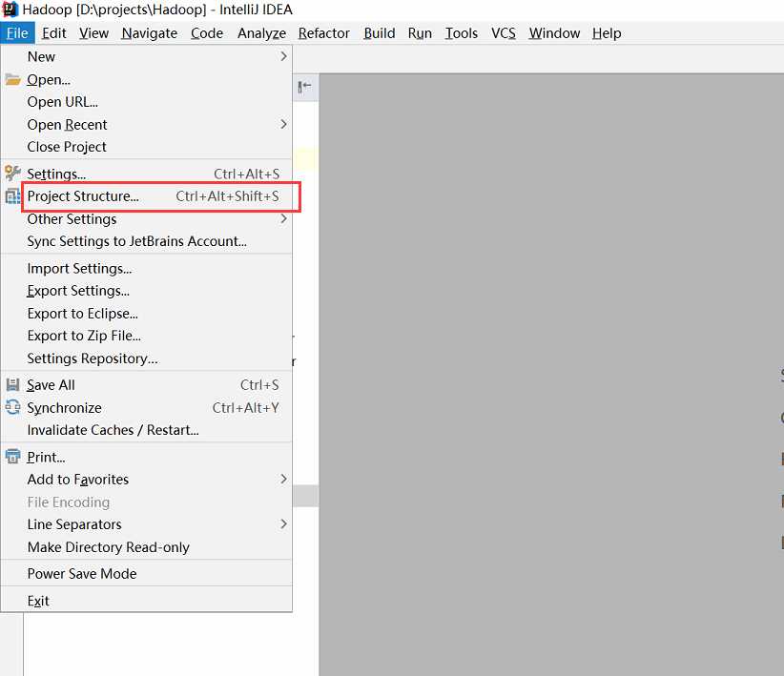Expand the New submenu arrow
Viewport: 784px width, 676px height.
(283, 56)
